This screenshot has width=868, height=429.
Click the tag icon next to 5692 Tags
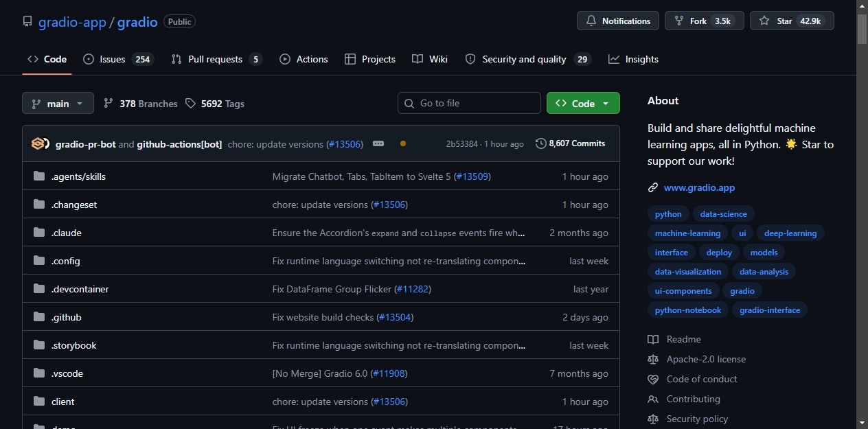tap(190, 103)
